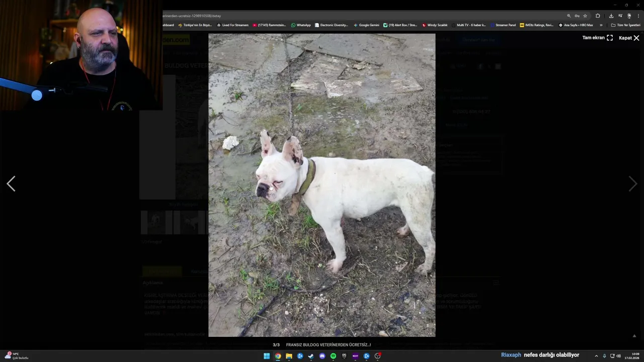The image size is (644, 362).
Task: Open the browser downloads icon
Action: 611,16
